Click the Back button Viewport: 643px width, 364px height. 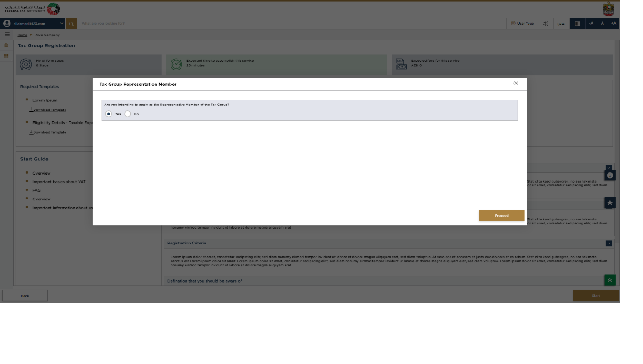click(x=25, y=296)
